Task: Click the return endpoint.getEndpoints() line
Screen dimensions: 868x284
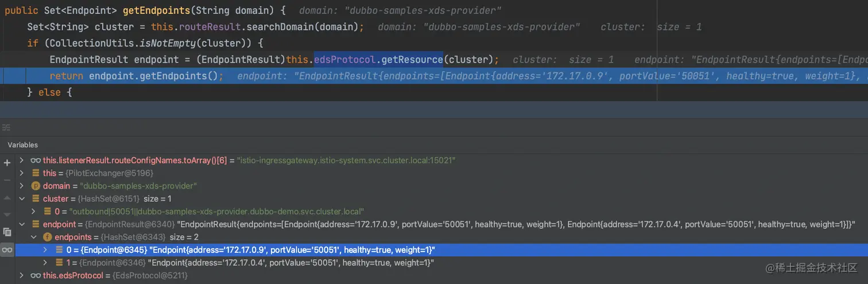Action: 434,76
